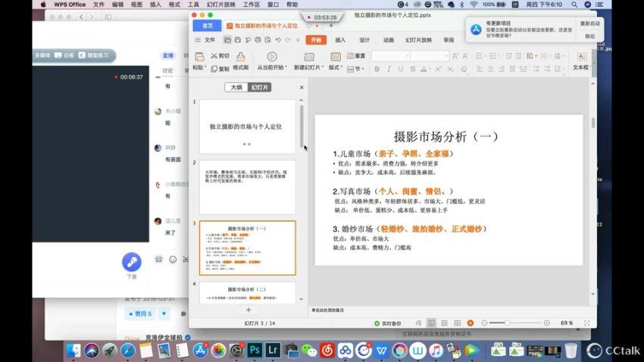Click the microphone 下麦 button in CCtalk window

pos(132,262)
